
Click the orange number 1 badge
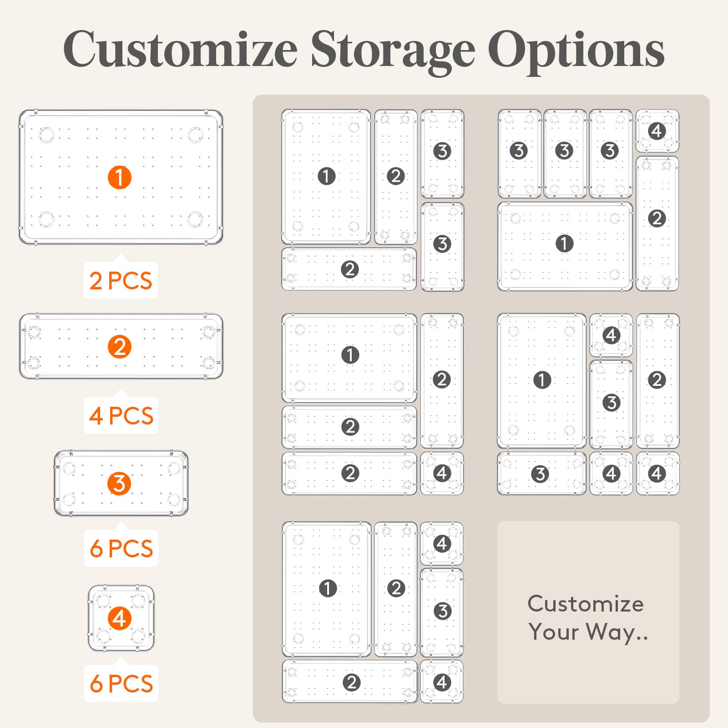[120, 177]
